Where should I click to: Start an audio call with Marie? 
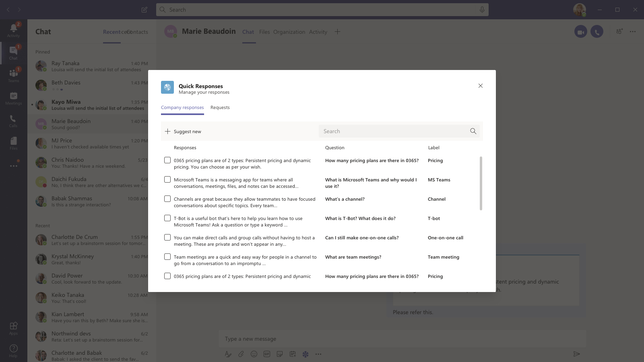point(597,32)
